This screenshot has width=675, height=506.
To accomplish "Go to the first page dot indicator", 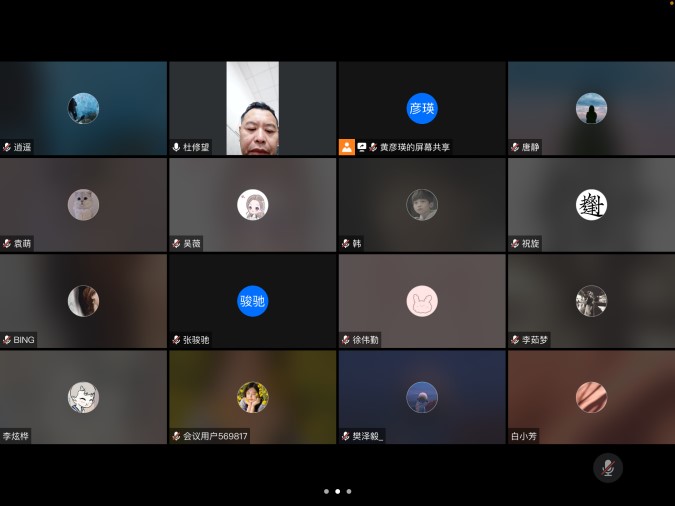I will pyautogui.click(x=326, y=491).
